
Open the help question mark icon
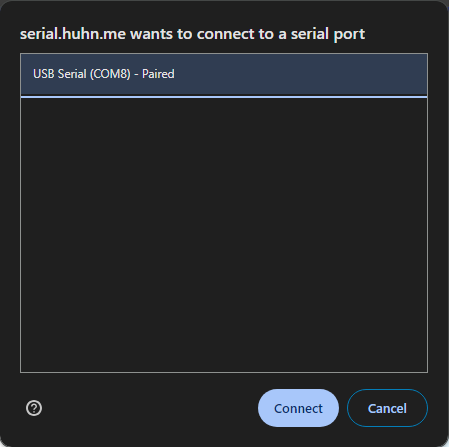(x=34, y=408)
